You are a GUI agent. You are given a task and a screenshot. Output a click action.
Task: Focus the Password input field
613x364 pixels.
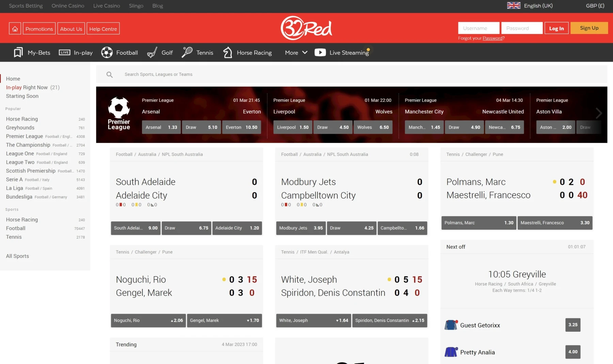(x=522, y=28)
